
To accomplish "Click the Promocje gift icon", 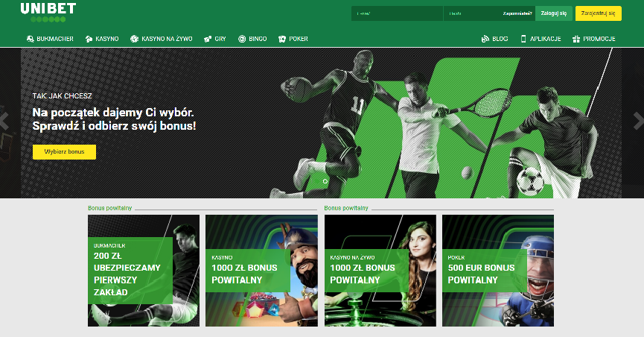I will (x=576, y=39).
